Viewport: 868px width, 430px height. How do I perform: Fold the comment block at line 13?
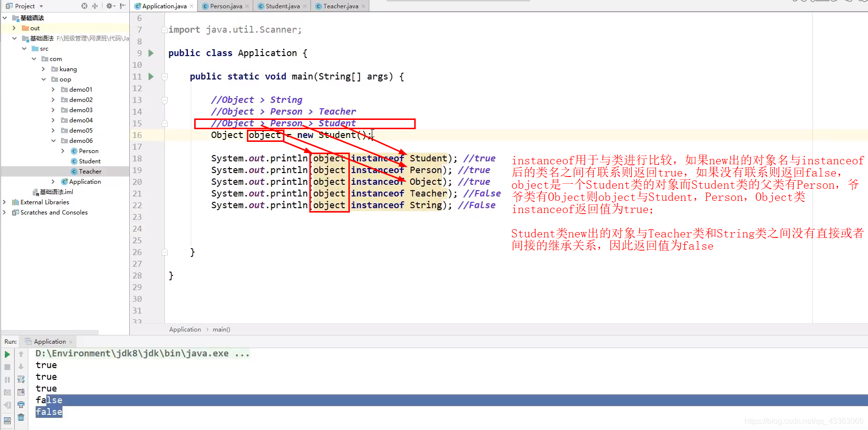164,100
